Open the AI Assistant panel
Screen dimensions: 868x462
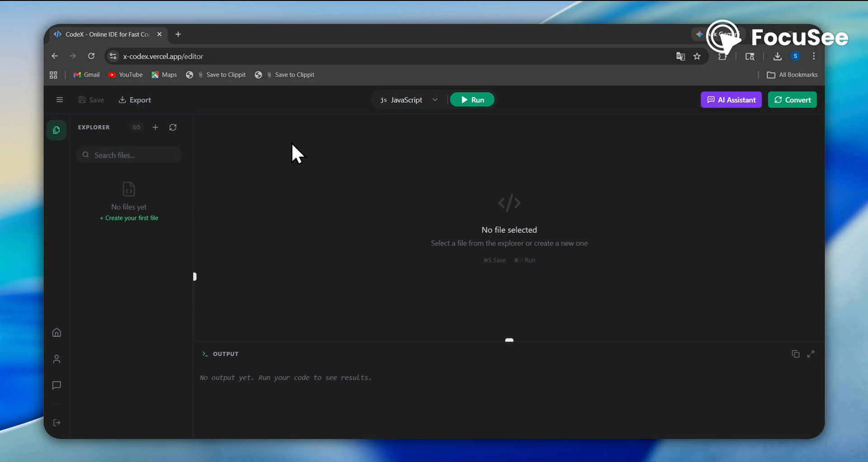(731, 100)
